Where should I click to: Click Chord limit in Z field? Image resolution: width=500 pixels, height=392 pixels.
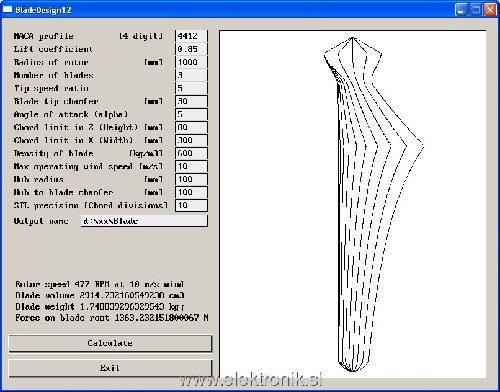(x=191, y=127)
